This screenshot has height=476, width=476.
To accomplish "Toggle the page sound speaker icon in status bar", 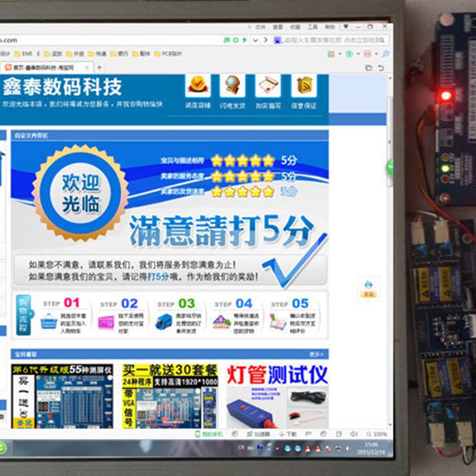I will coord(354,434).
